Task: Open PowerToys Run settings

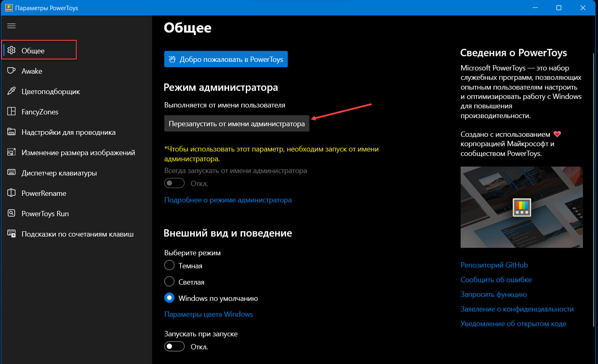Action: tap(77, 213)
